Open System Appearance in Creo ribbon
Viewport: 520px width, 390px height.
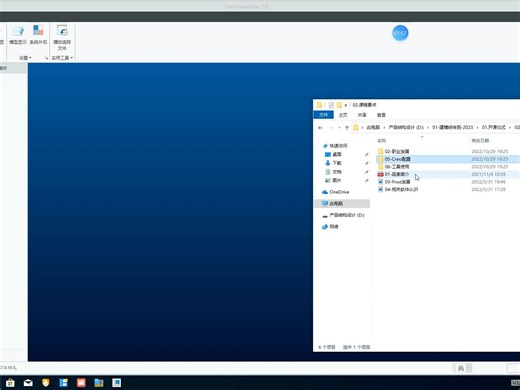[38, 35]
